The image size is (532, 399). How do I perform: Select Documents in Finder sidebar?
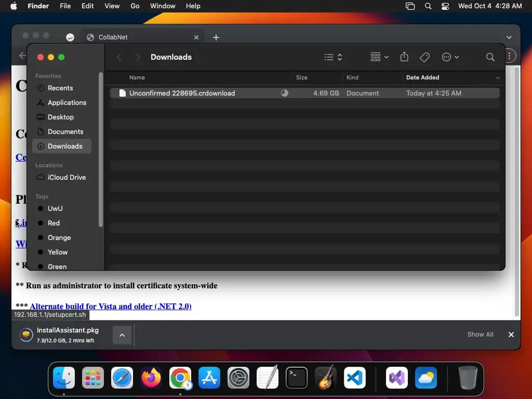(x=62, y=132)
